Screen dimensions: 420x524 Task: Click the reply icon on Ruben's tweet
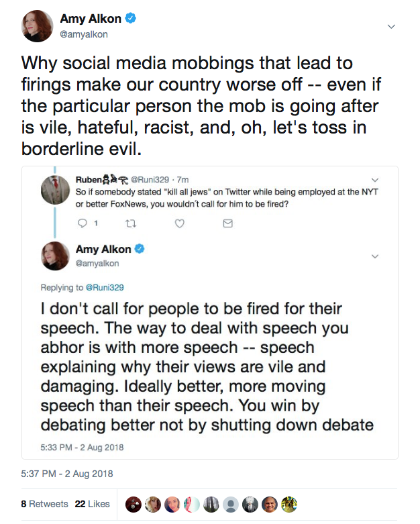point(82,224)
